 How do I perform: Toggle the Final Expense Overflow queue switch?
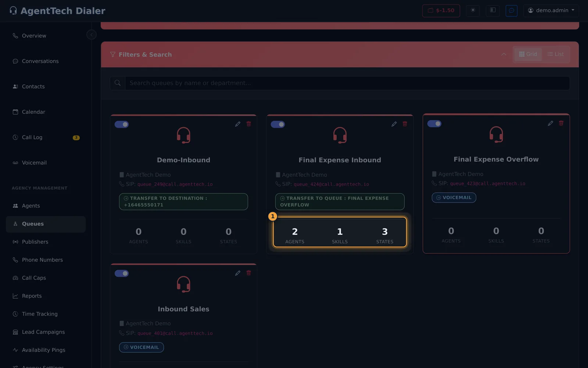434,124
